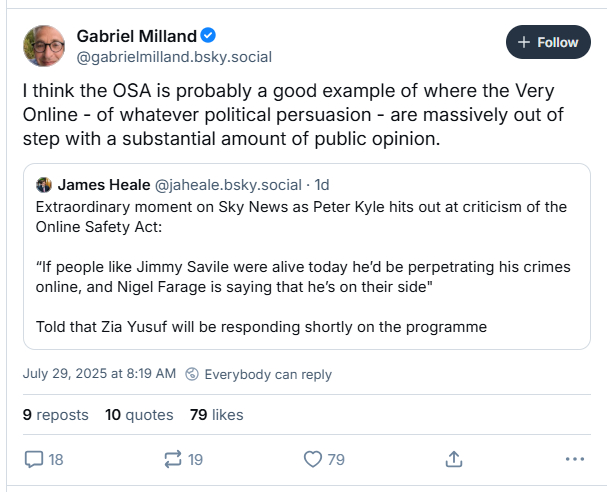View the 9 reposts list
The image size is (607, 492).
55,415
